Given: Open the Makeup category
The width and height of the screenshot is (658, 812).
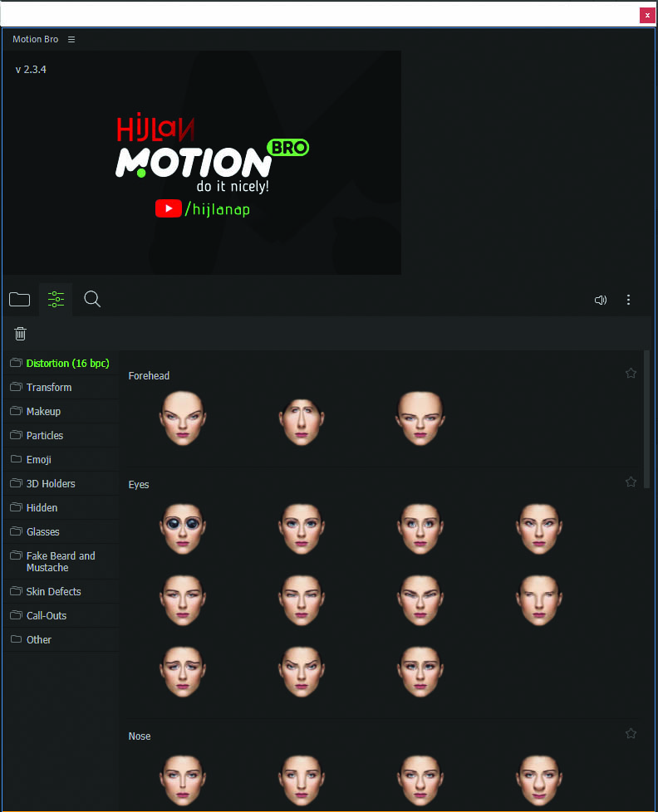Looking at the screenshot, I should tap(61, 411).
